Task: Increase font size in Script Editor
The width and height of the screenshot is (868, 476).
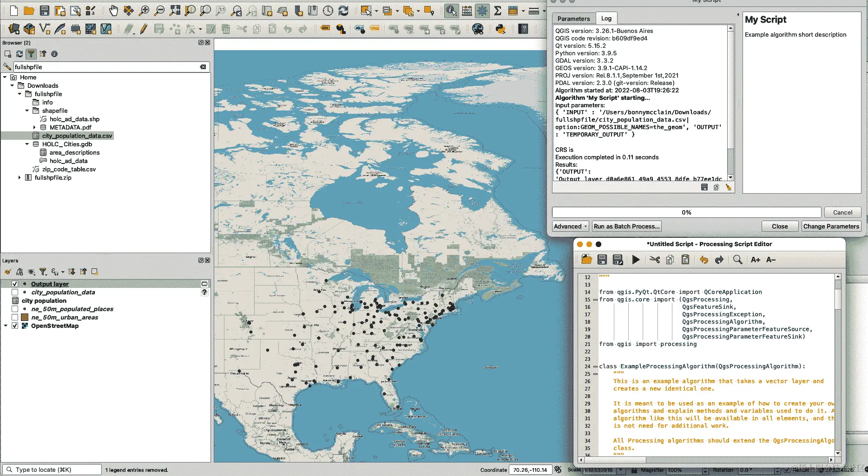Action: 756,260
